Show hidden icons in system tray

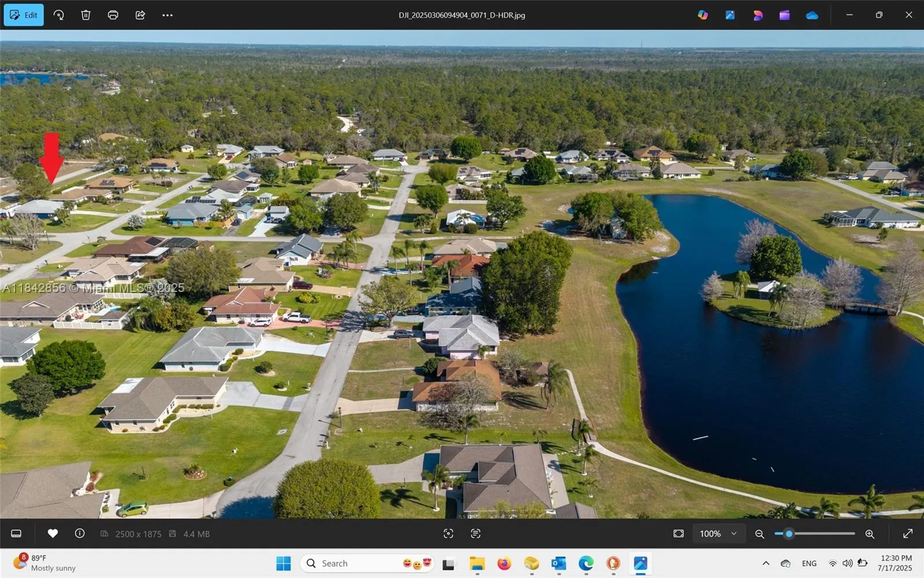[x=766, y=563]
